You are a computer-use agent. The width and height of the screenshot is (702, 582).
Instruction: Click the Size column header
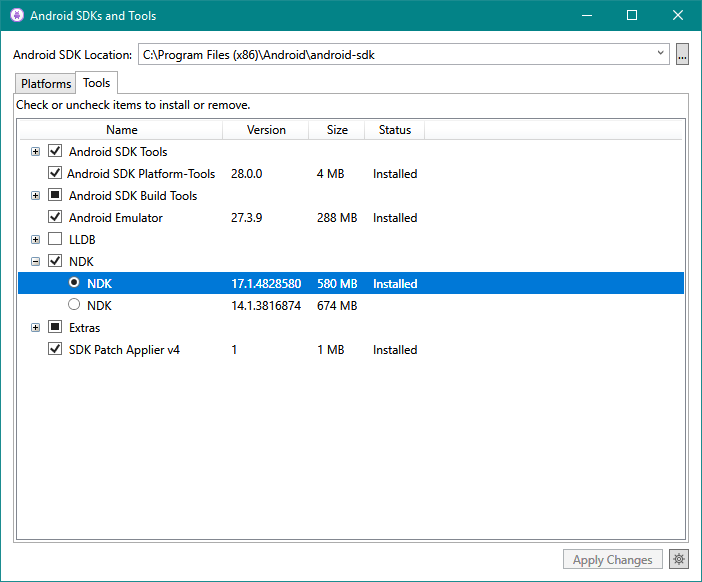click(337, 130)
